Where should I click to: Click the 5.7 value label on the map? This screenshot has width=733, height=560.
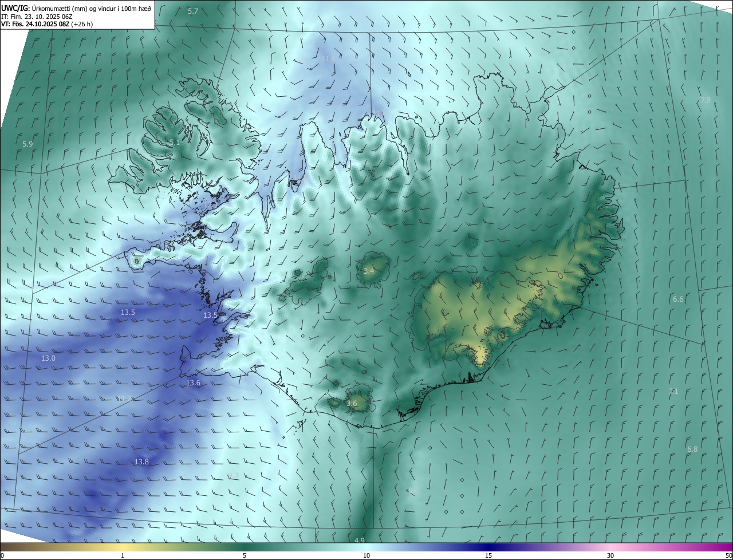(x=193, y=11)
